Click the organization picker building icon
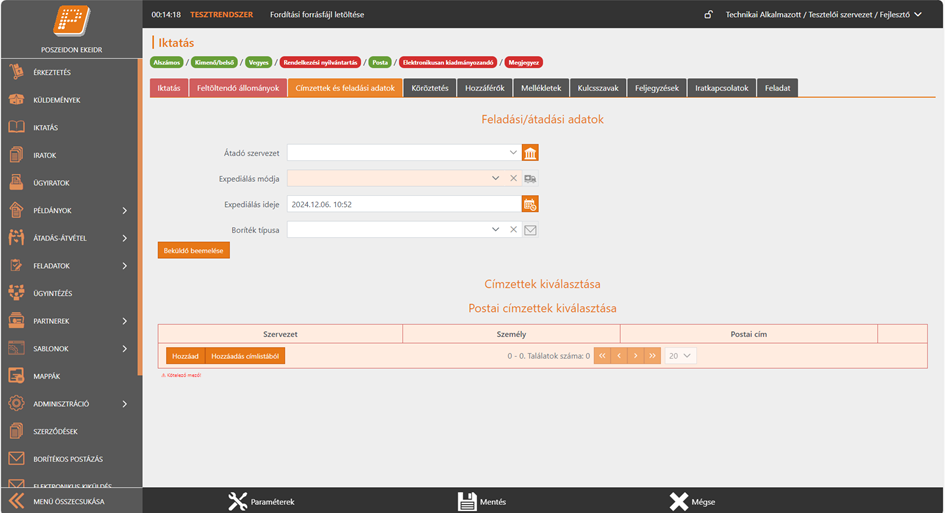The image size is (945, 513). (x=530, y=153)
